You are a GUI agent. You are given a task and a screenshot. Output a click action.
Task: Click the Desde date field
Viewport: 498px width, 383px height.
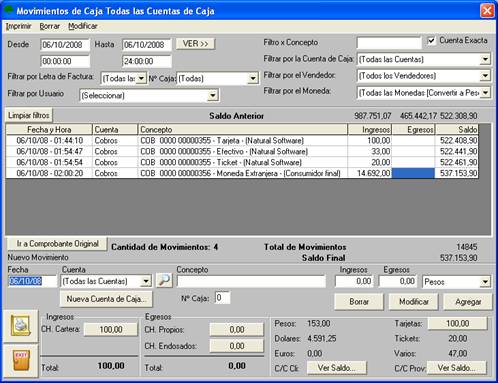tap(65, 45)
